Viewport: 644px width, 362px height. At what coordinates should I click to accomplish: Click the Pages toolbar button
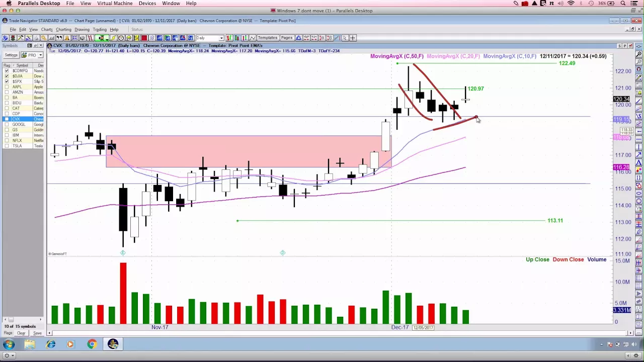pos(286,38)
